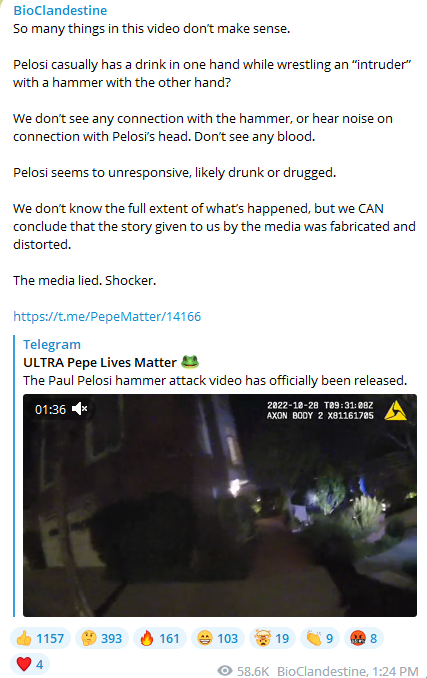This screenshot has height=678, width=427.
Task: Click the Telegram preview source label
Action: tap(52, 344)
